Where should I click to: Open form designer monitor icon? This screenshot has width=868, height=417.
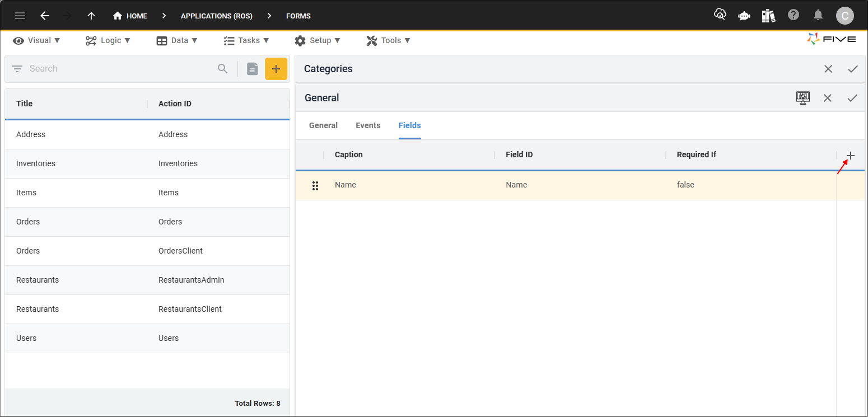click(803, 98)
